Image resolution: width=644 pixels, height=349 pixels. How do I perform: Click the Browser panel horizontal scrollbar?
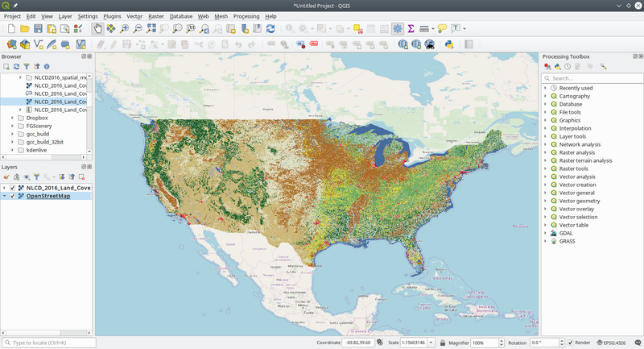[43, 157]
